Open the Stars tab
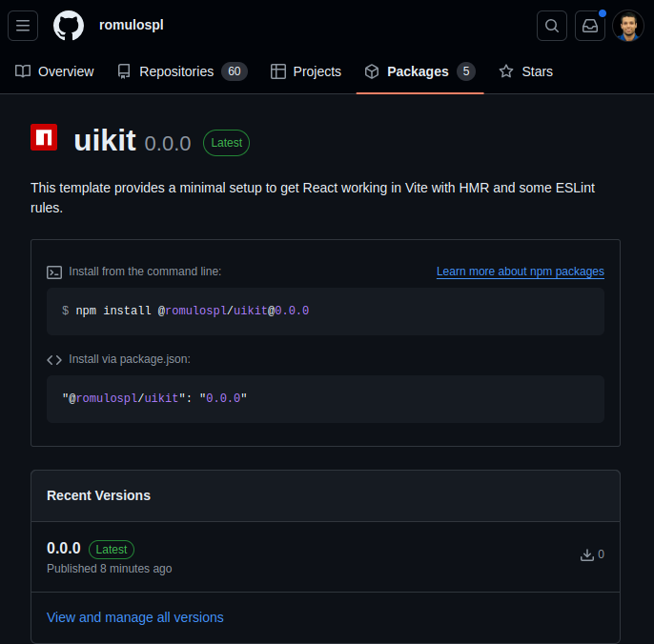Image resolution: width=654 pixels, height=644 pixels. pyautogui.click(x=526, y=71)
